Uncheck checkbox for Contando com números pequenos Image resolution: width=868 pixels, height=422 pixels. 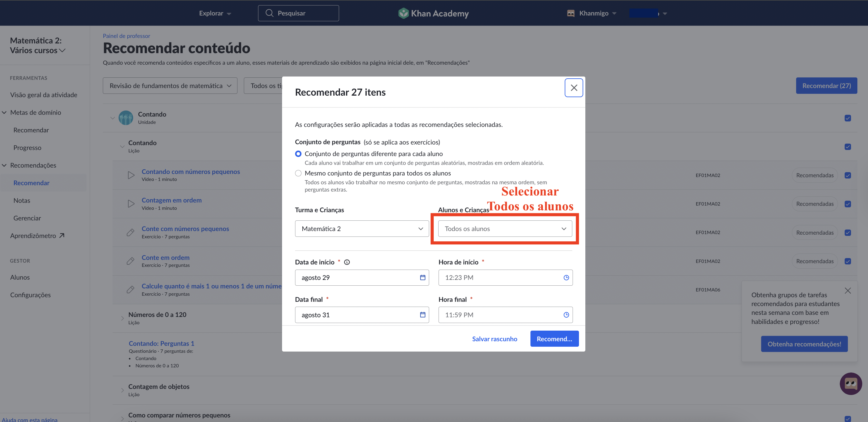coord(847,175)
